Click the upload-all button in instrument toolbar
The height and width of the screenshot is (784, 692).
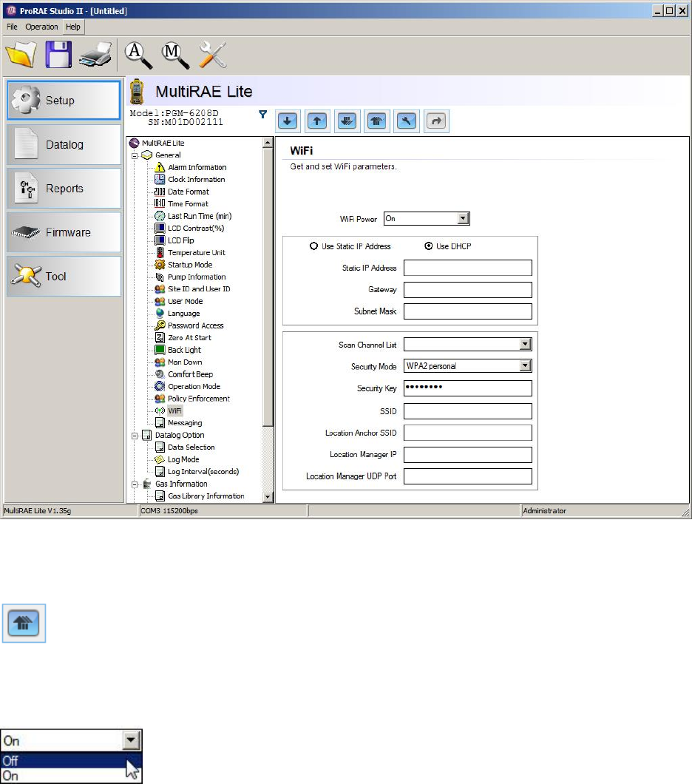click(x=377, y=121)
